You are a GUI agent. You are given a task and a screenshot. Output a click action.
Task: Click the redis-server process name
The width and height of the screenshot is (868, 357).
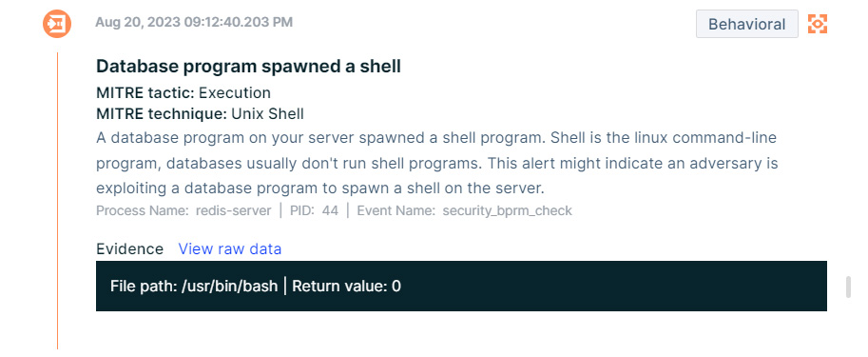[234, 210]
